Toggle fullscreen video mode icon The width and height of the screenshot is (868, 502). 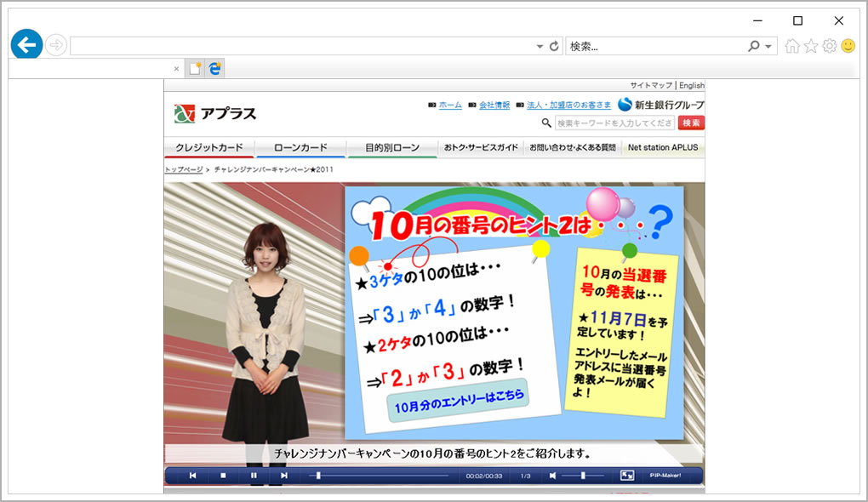click(626, 476)
